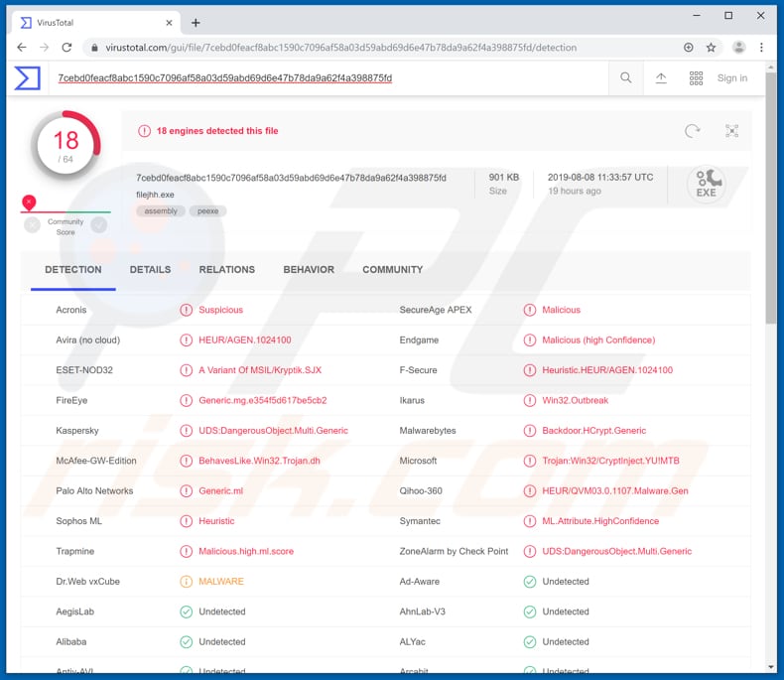The height and width of the screenshot is (680, 784).
Task: Click alert icon beside 18 engines detected
Action: [x=144, y=131]
